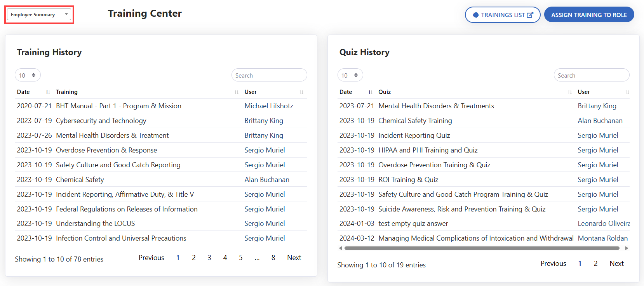Open Michael Lifshotz user link
The image size is (644, 286).
(269, 106)
